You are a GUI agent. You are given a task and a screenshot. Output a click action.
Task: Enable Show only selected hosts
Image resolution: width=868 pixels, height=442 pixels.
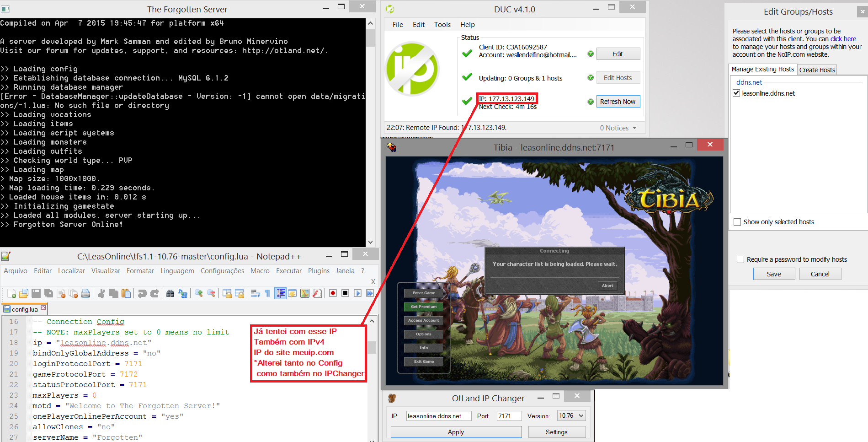point(737,222)
